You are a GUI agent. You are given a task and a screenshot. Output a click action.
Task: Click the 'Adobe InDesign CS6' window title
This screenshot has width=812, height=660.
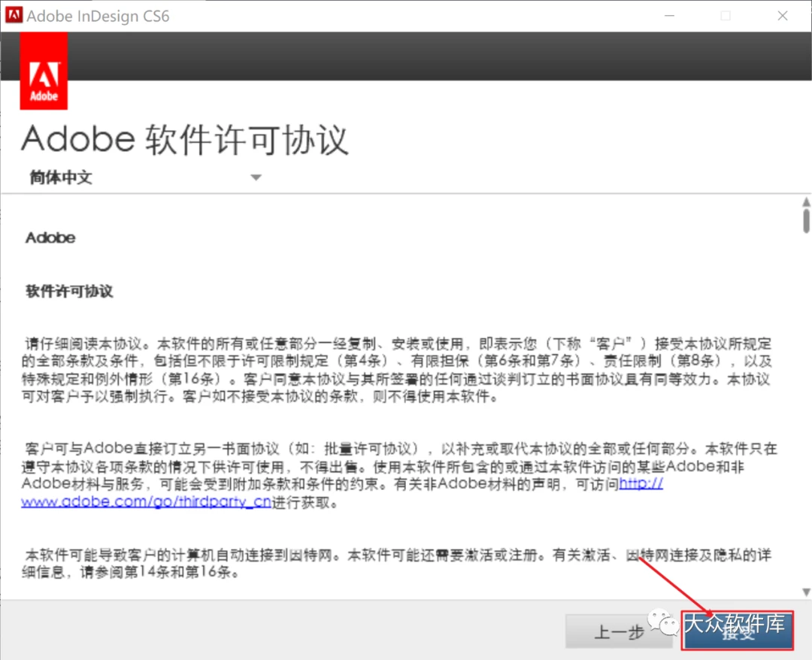point(98,16)
